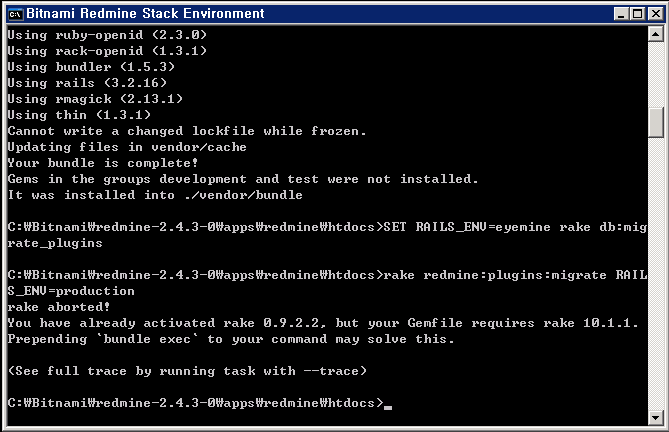The image size is (669, 432).
Task: Click the vertical scrollbar thumb
Action: pyautogui.click(x=655, y=122)
